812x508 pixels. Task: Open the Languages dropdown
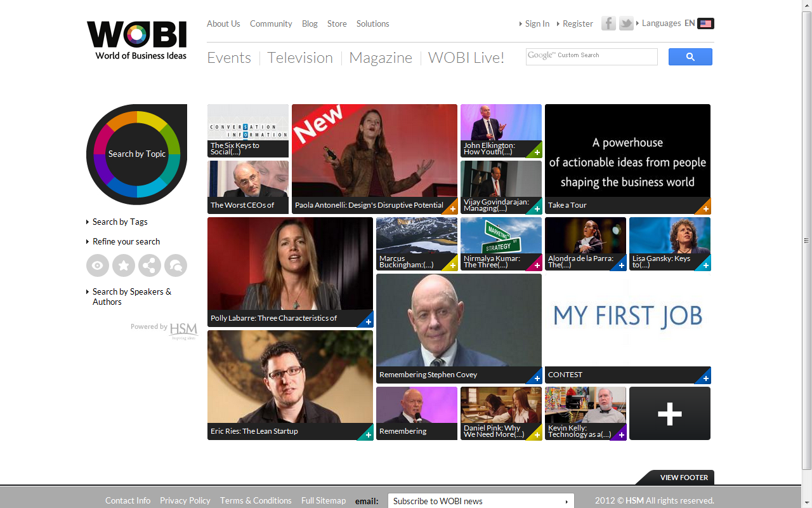tap(661, 23)
